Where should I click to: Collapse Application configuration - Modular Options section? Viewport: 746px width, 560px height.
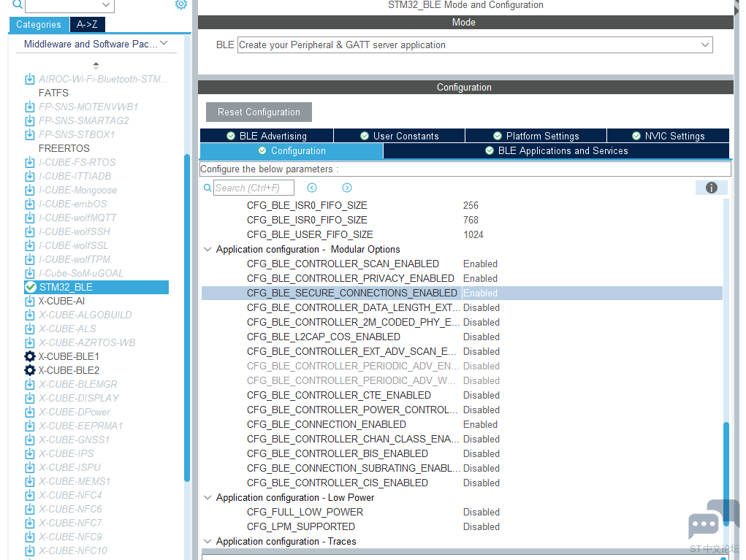[208, 249]
